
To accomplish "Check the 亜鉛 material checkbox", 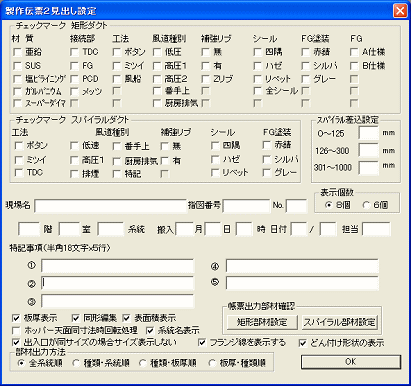I will [17, 52].
